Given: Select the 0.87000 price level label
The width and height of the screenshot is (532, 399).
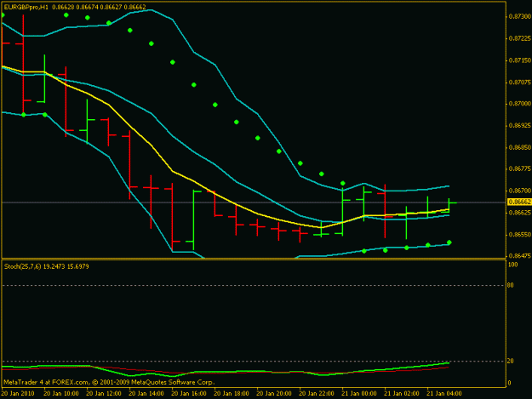Looking at the screenshot, I should pyautogui.click(x=520, y=104).
